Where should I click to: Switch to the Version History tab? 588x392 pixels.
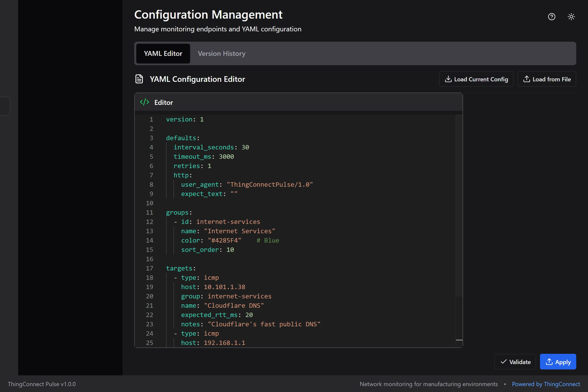coord(221,53)
